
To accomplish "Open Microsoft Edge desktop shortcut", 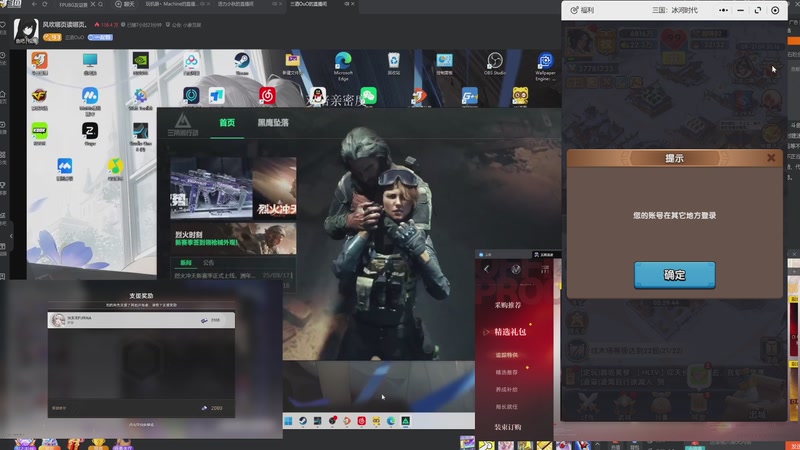I will pos(343,65).
